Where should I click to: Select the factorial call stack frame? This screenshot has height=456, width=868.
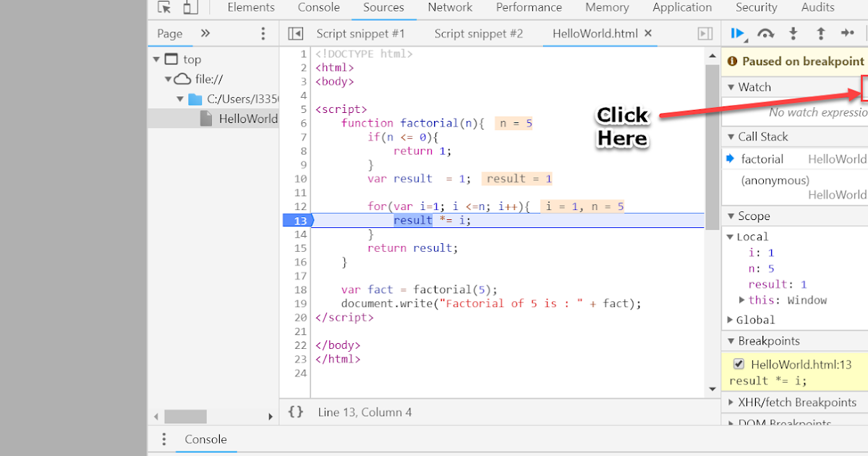[795, 159]
